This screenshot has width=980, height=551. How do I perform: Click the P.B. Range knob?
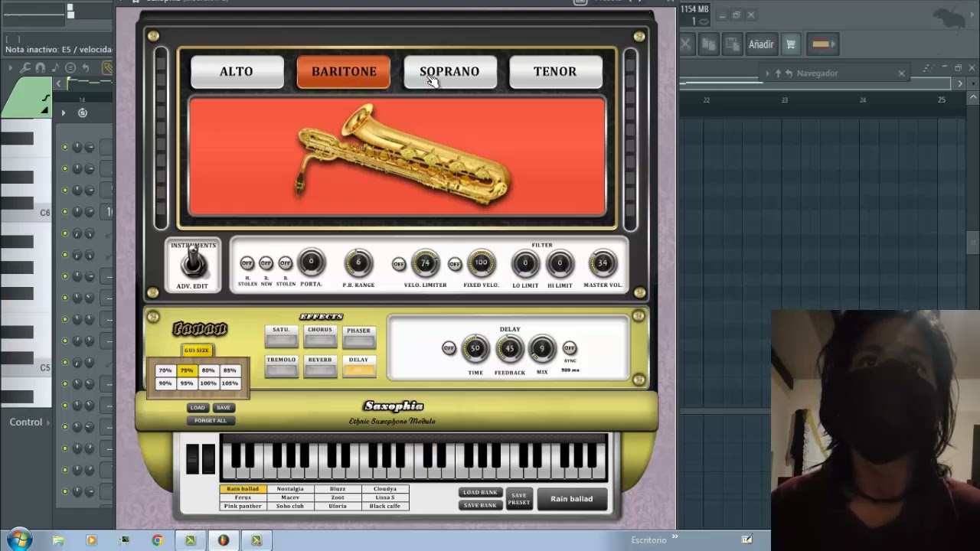tap(358, 263)
